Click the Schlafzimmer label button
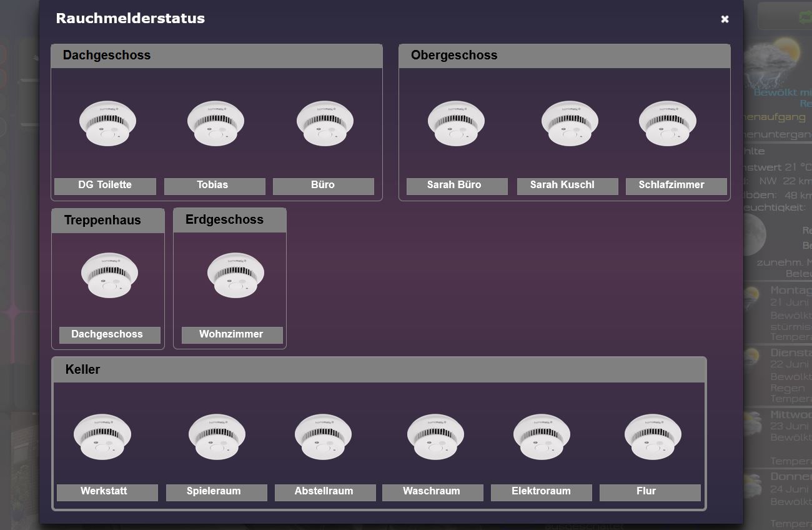 (x=676, y=186)
